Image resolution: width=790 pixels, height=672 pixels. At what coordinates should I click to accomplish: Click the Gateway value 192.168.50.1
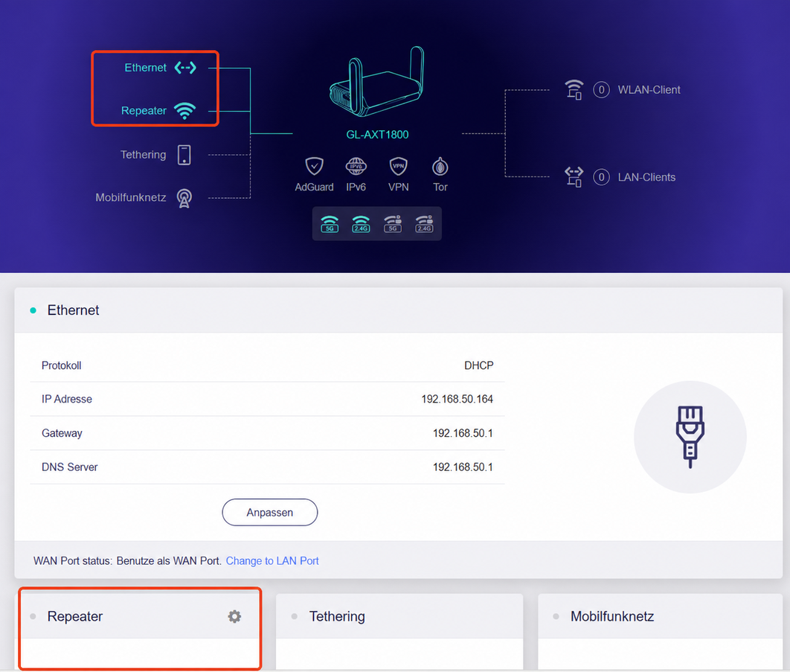(x=463, y=433)
